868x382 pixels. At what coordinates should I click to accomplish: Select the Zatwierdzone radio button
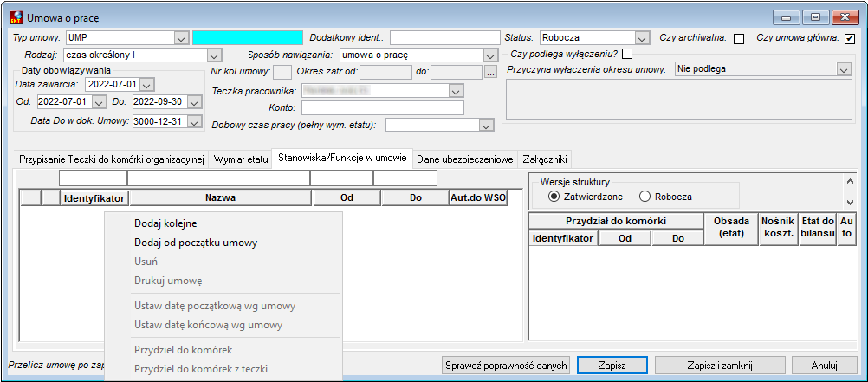click(x=554, y=197)
